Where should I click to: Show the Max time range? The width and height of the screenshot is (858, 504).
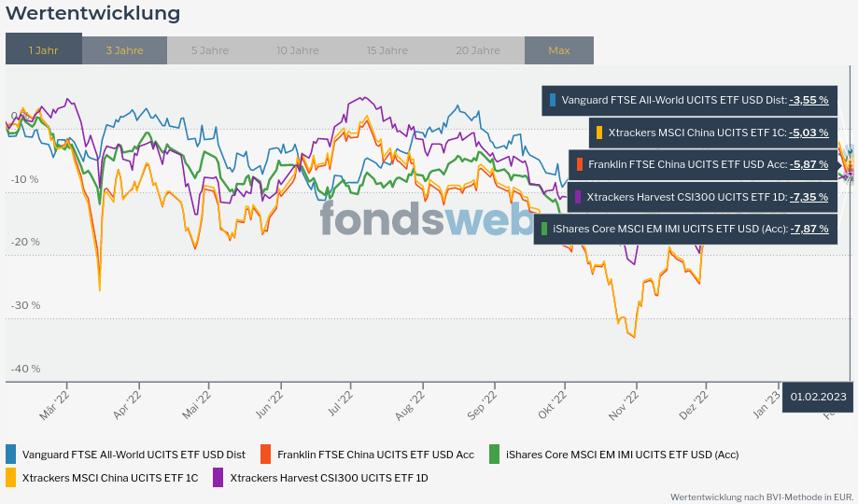tap(558, 50)
